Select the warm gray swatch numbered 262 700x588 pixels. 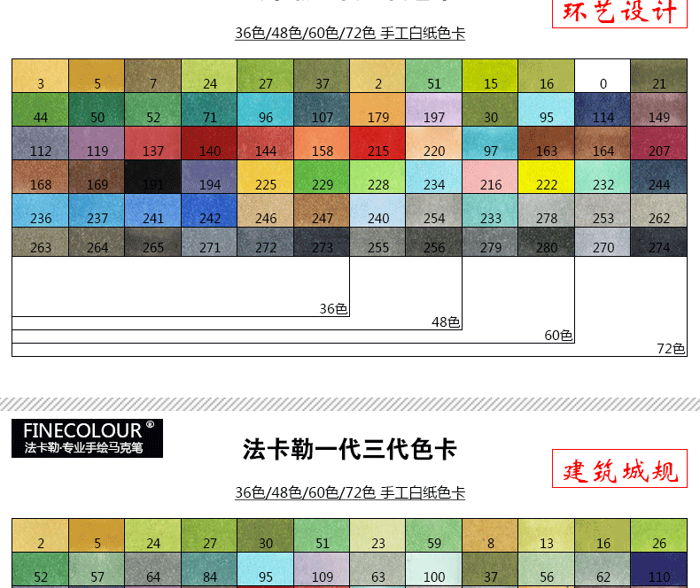coord(659,211)
